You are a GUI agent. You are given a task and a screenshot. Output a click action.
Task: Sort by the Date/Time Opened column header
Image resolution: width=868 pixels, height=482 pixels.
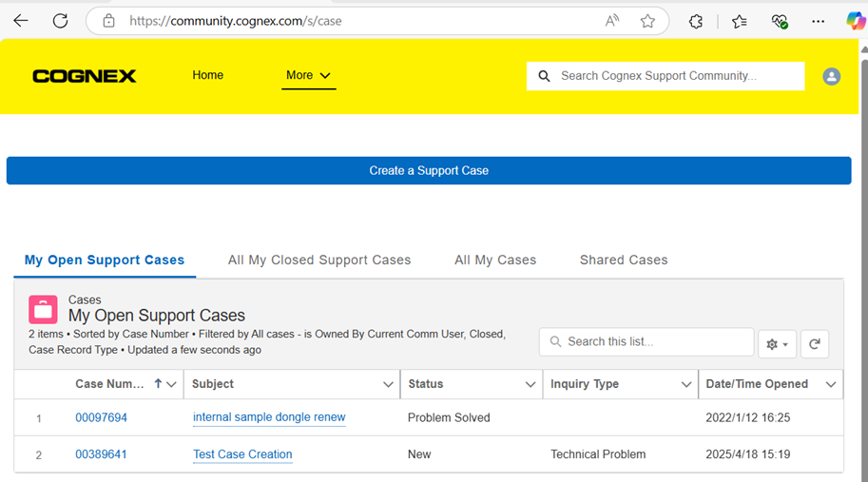tap(757, 384)
